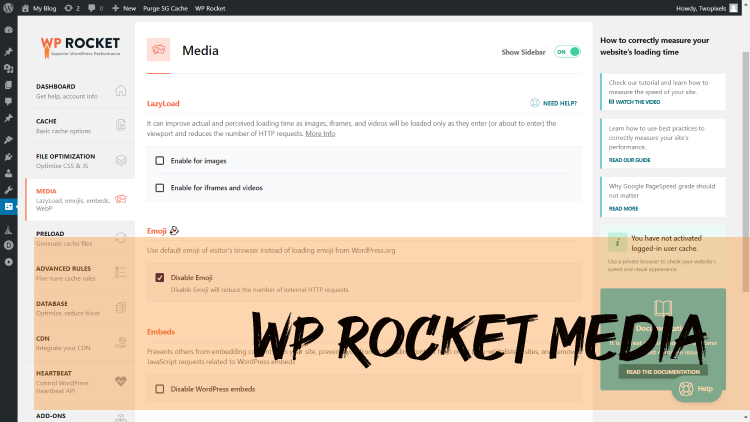Click the WP Rocket logo
The height and width of the screenshot is (422, 750).
(80, 47)
